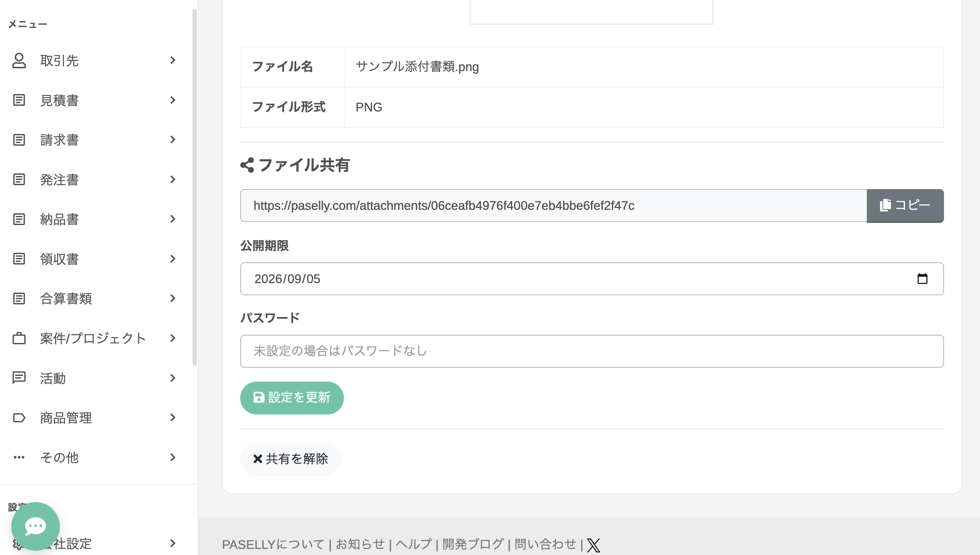Click the 領収書 document icon
980x555 pixels.
pos(19,259)
